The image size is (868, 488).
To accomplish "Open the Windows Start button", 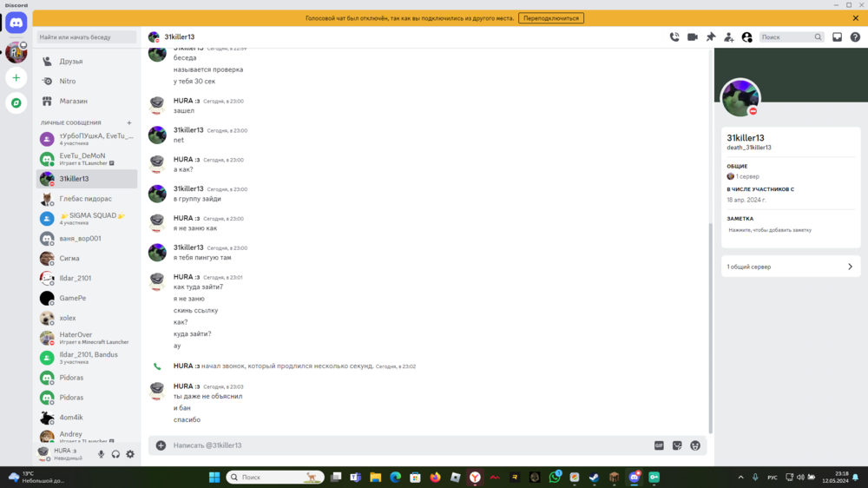I will [x=214, y=478].
